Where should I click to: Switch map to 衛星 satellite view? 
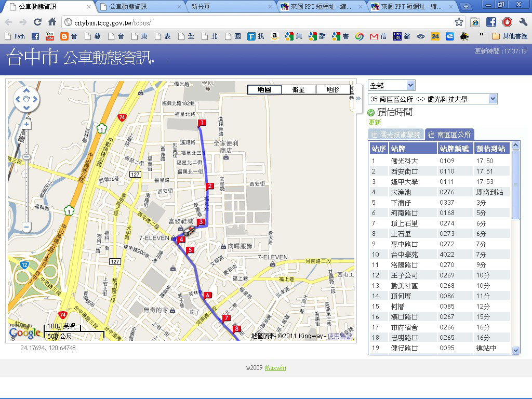pyautogui.click(x=298, y=89)
